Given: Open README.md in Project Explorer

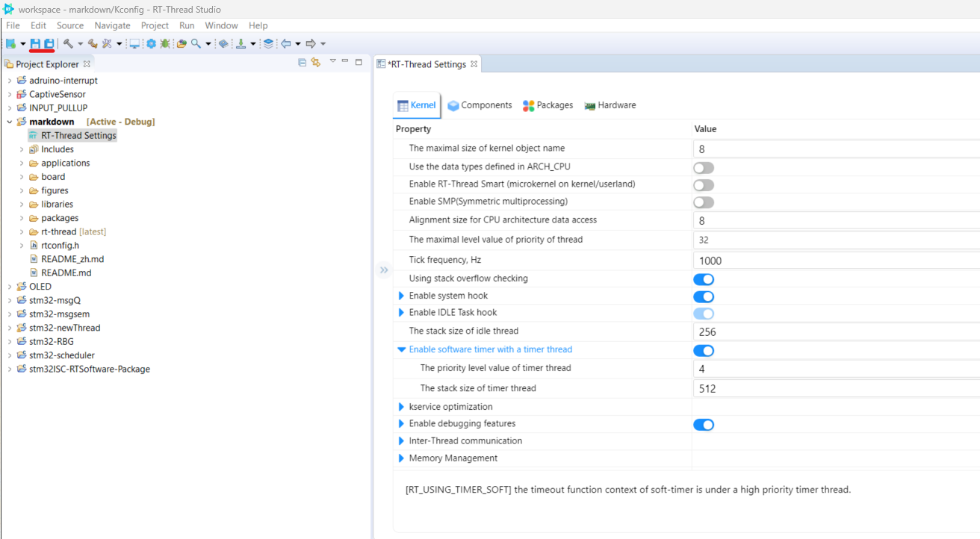Looking at the screenshot, I should point(66,273).
